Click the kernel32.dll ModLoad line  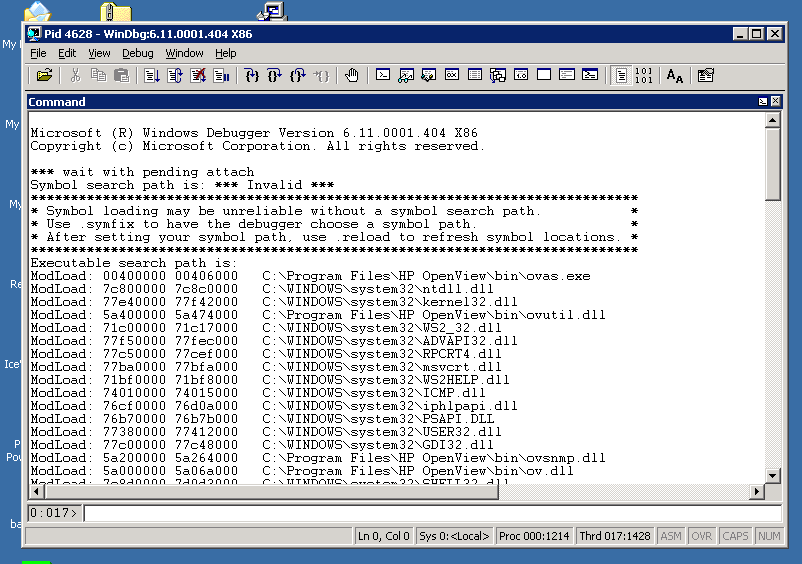pyautogui.click(x=274, y=302)
